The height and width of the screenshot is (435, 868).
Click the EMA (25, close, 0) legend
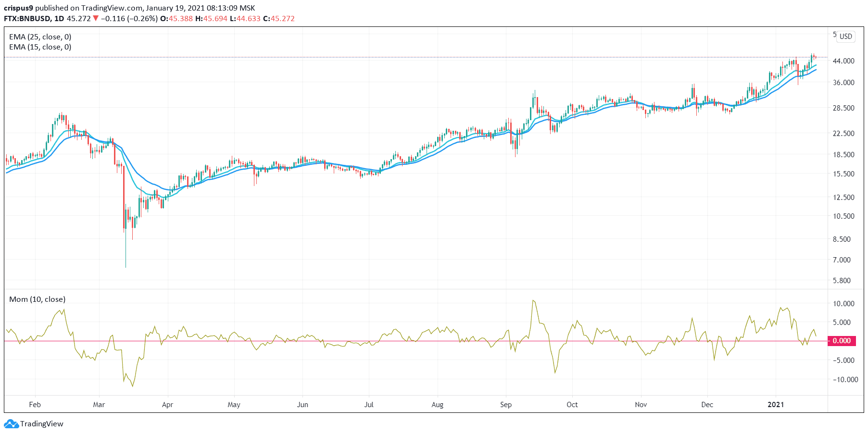(40, 37)
